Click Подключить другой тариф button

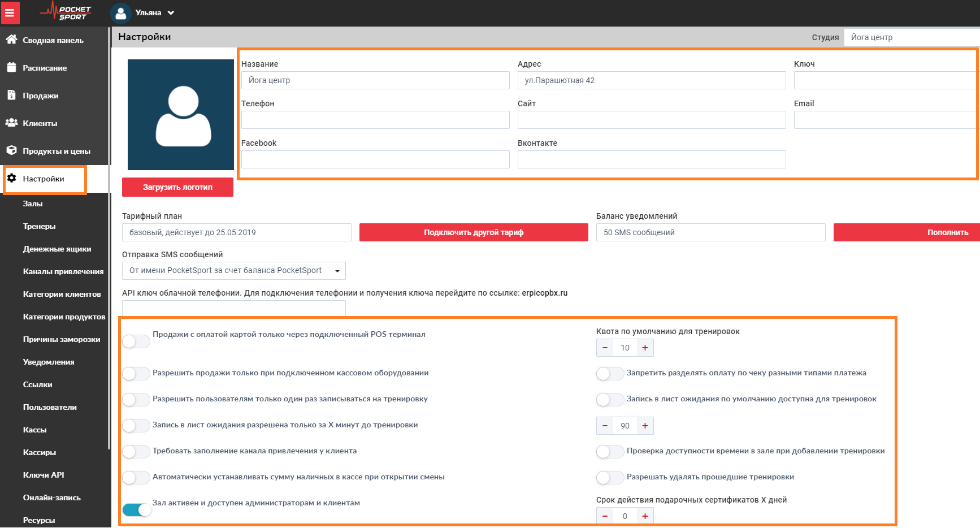(474, 232)
